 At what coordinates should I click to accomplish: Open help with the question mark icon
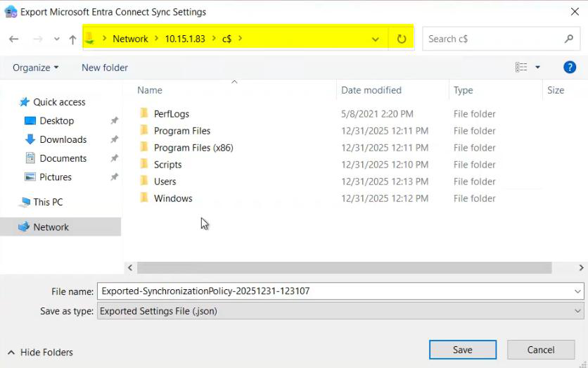point(569,67)
